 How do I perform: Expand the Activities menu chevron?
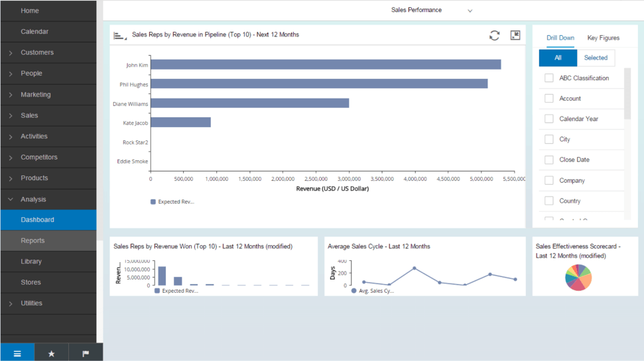point(11,136)
